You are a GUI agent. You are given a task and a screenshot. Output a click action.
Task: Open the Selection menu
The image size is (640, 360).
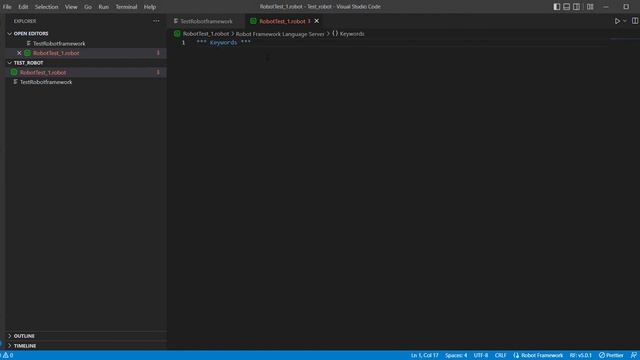point(47,7)
